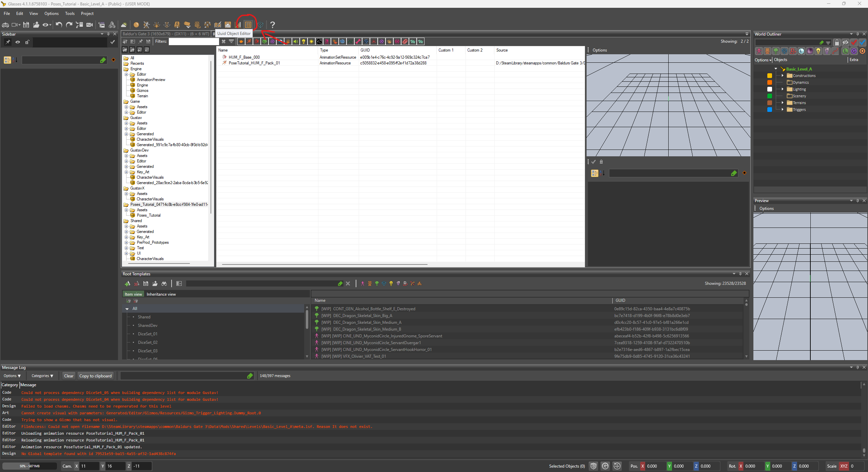The width and height of the screenshot is (868, 472).
Task: Click the Save icon in the main toolbar
Action: [26, 25]
